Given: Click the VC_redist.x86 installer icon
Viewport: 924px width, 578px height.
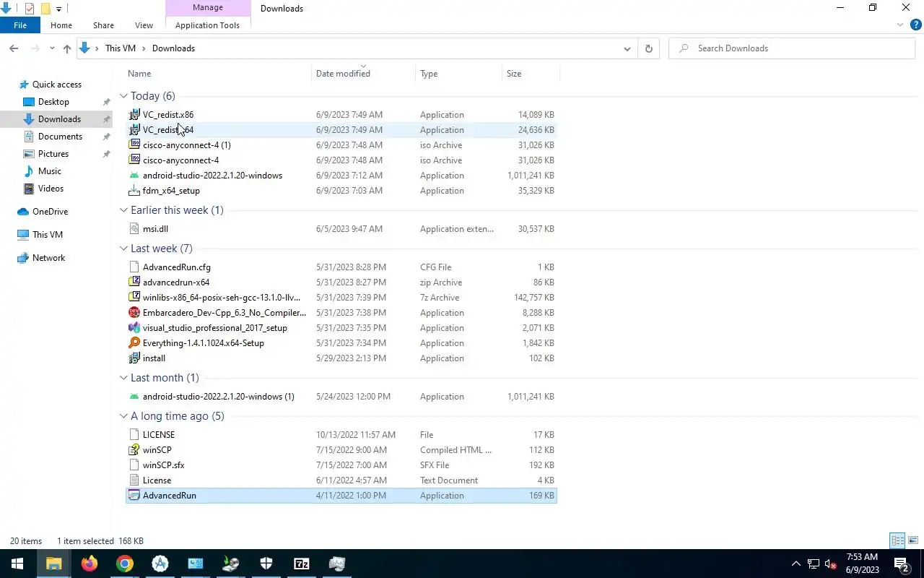Looking at the screenshot, I should point(134,115).
